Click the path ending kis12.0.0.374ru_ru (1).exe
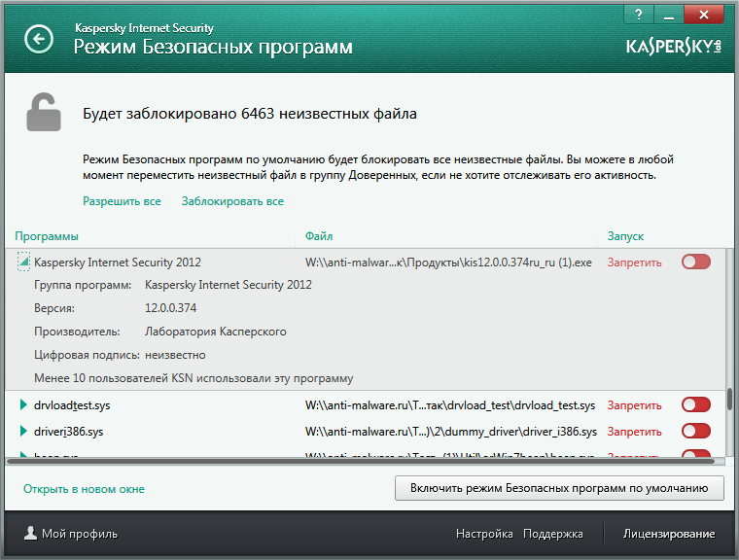 click(x=448, y=262)
